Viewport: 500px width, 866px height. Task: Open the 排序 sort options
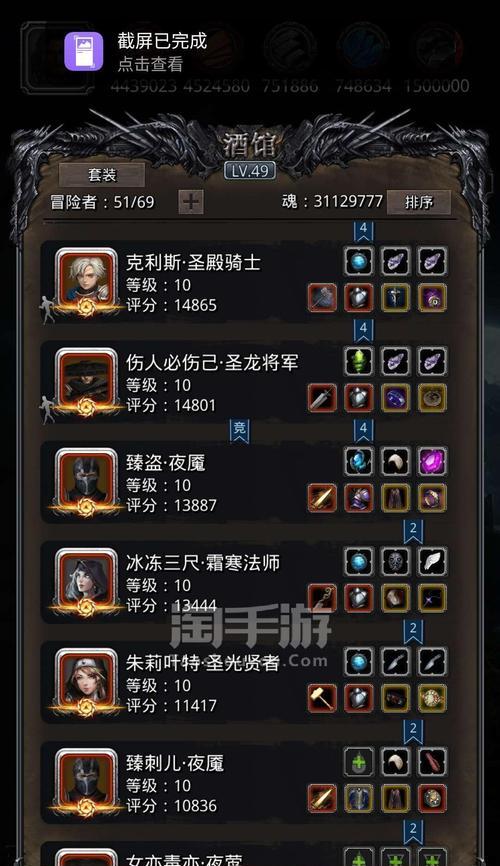[x=419, y=202]
